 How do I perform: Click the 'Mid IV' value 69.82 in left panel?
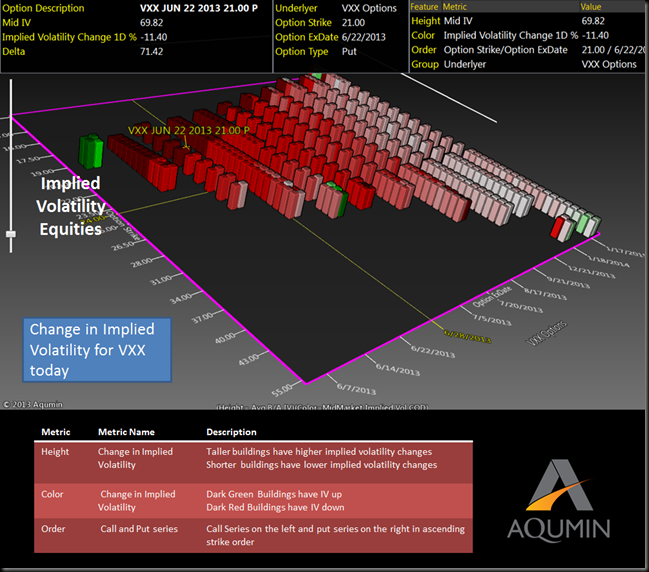tap(151, 22)
